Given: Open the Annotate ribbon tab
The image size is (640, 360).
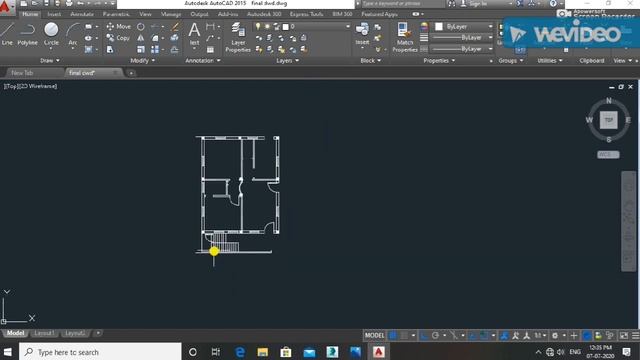Looking at the screenshot, I should tap(82, 14).
